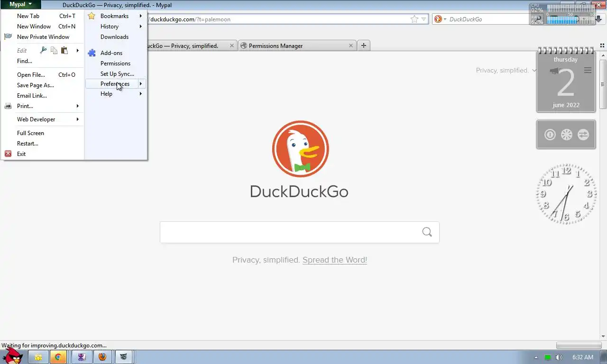Screen dimensions: 607x364
Task: Click the megaphone icon near Privacy simplified
Action: [555, 71]
